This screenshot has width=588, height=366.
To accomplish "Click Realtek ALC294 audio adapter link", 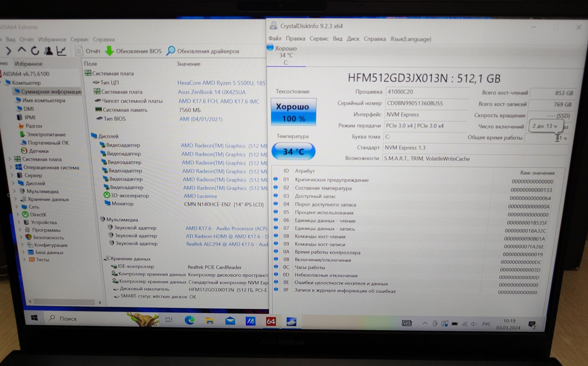I will pyautogui.click(x=227, y=244).
